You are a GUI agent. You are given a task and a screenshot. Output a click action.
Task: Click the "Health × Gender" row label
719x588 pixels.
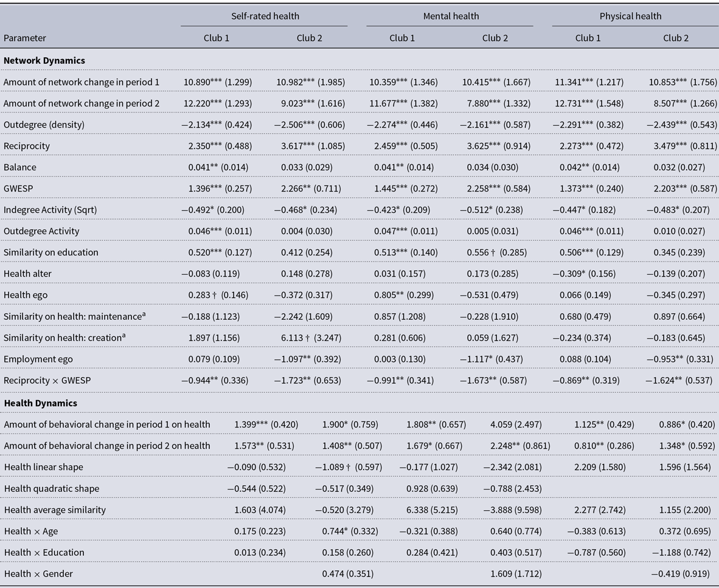pos(36,573)
